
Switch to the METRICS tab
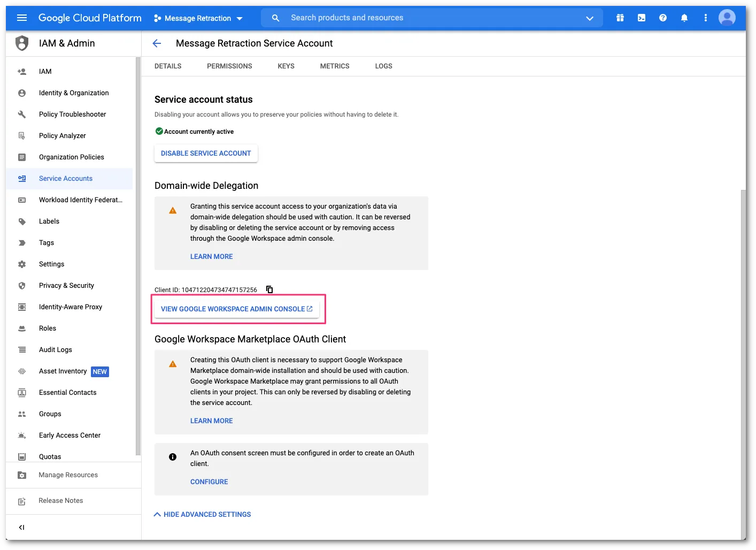(x=335, y=66)
